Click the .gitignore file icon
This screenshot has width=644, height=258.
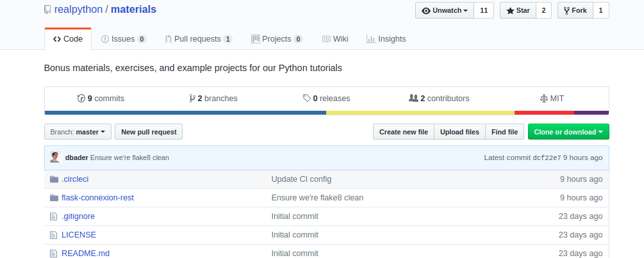(53, 216)
